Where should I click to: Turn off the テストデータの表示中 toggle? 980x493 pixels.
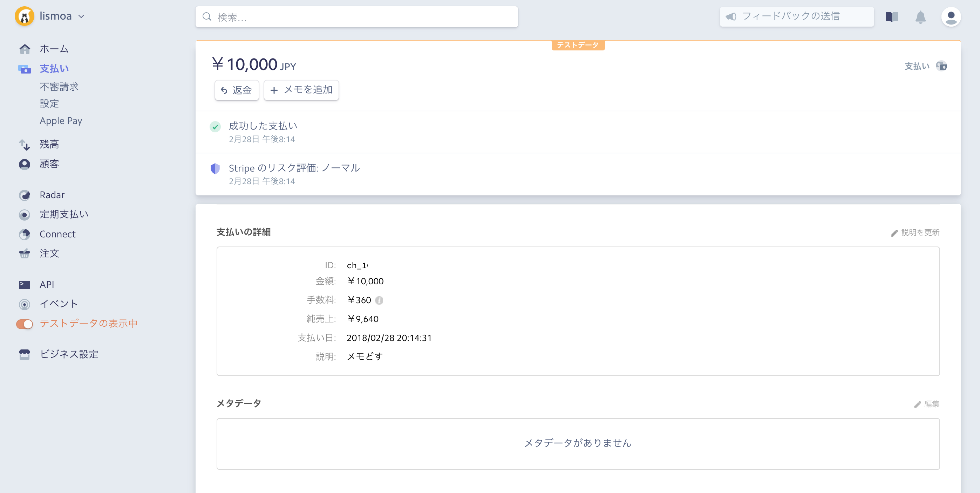point(25,324)
